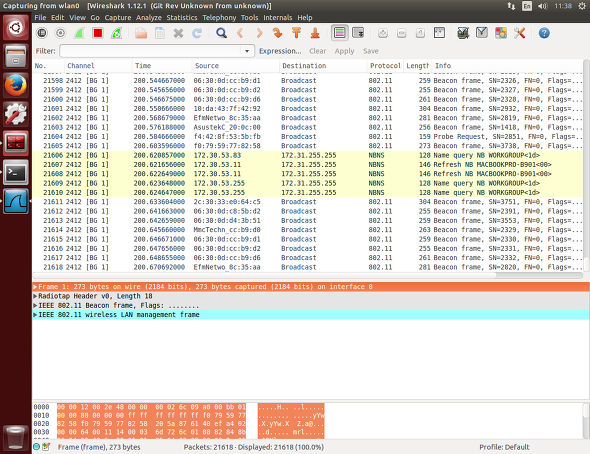Screen dimensions: 590x454
Task: Jump to the last packet arrow
Action: 315,33
